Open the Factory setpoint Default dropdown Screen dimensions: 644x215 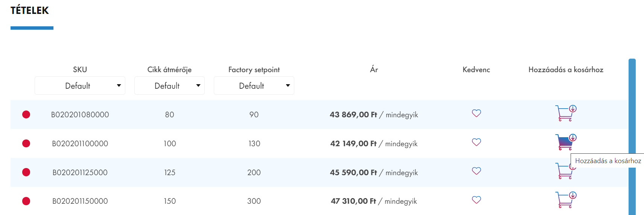[254, 86]
